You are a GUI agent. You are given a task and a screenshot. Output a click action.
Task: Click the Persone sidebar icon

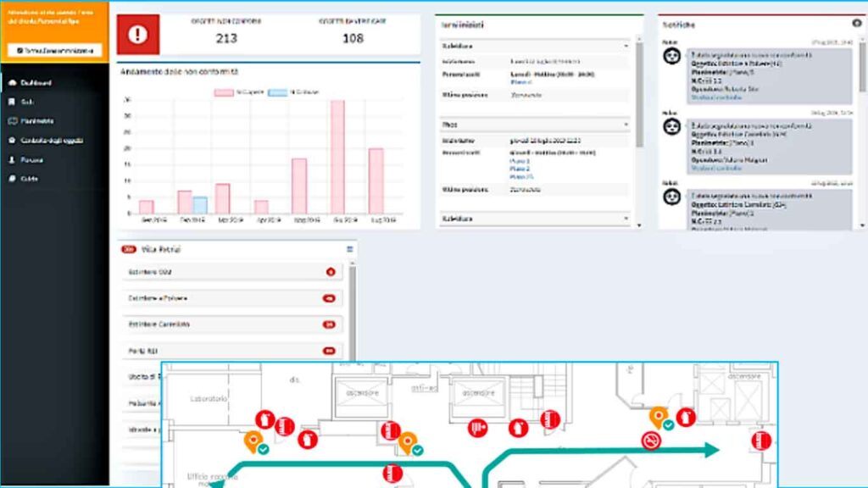pos(12,159)
